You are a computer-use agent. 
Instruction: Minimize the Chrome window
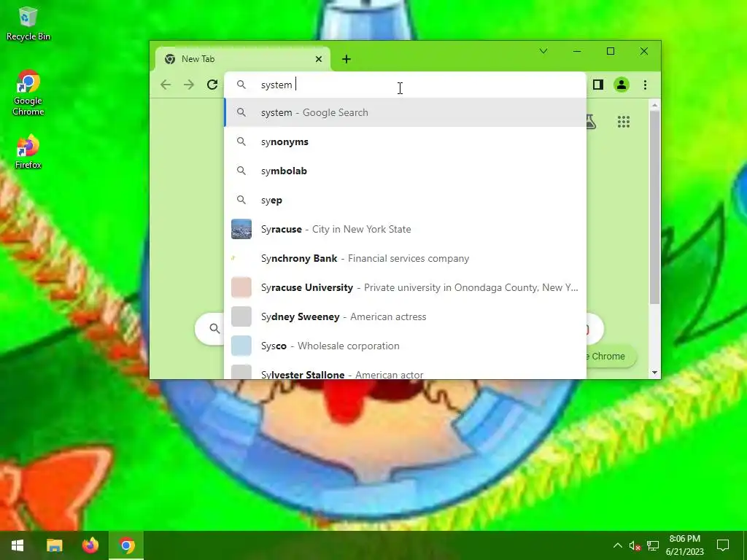click(577, 51)
